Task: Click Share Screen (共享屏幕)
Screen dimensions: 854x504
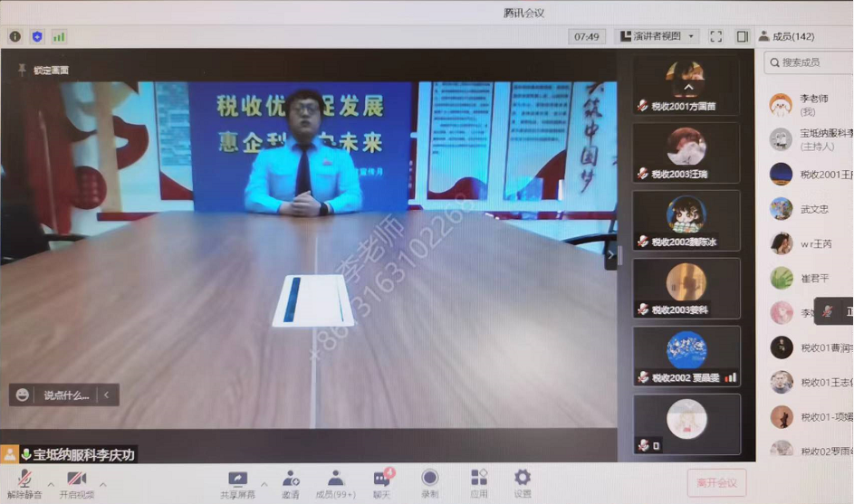Action: [237, 483]
